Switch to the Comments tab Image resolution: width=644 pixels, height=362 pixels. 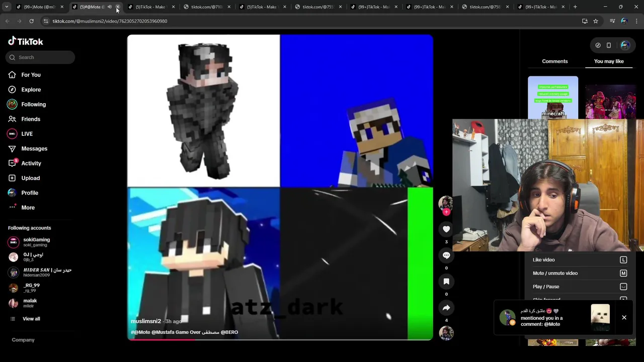click(x=555, y=61)
